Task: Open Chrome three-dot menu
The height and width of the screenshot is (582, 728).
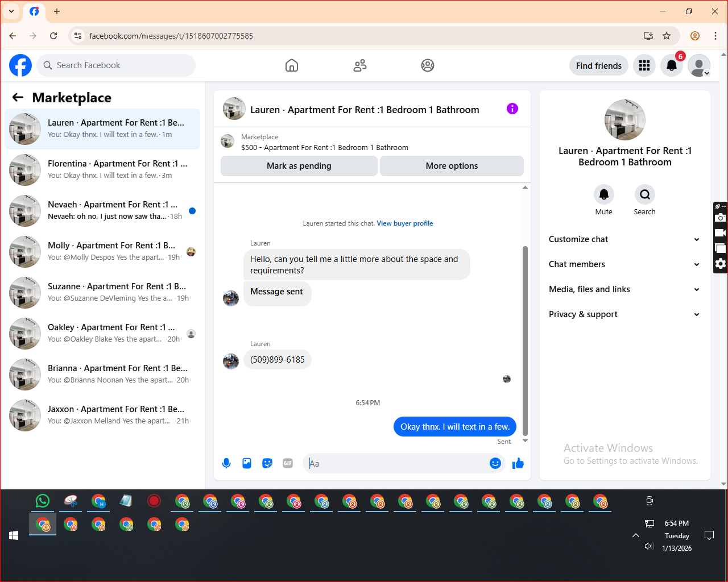Action: [x=715, y=36]
